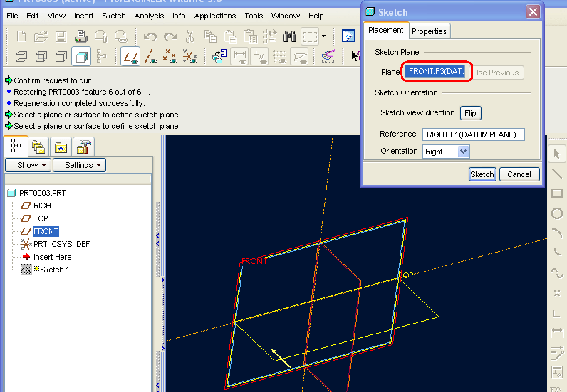Screen dimensions: 567x392
Task: Click the binoculars Find icon
Action: point(290,36)
